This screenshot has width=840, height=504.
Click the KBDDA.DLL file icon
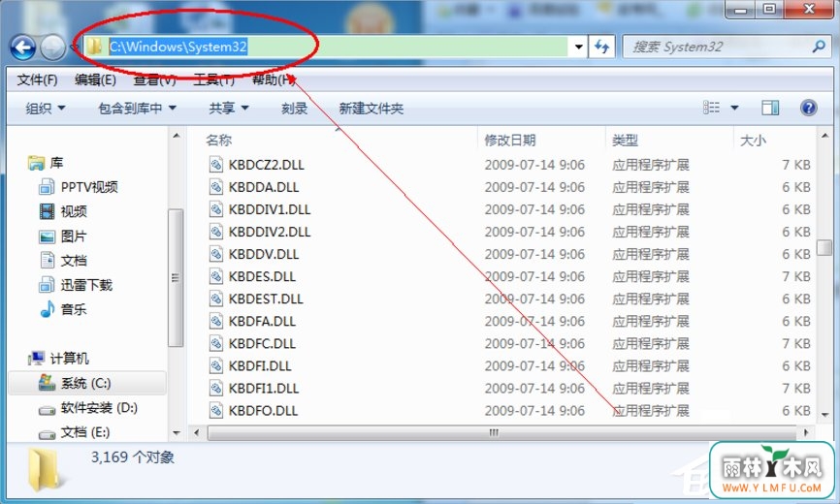click(x=216, y=187)
